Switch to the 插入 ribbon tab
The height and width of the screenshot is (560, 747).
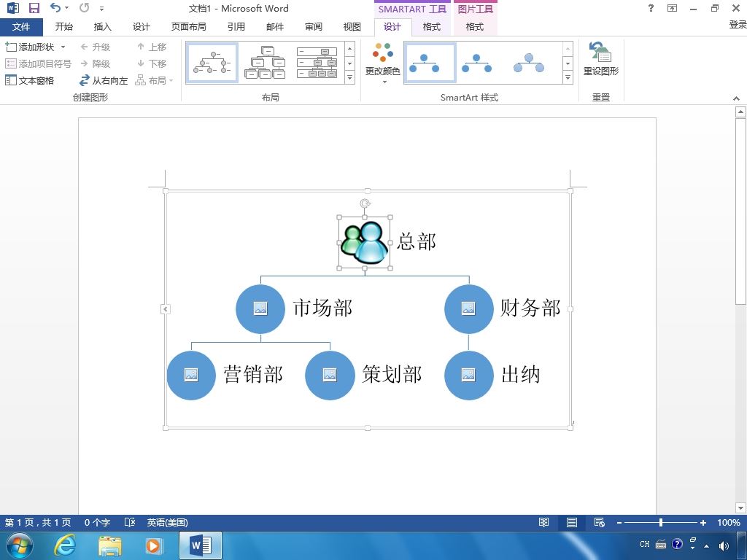click(x=102, y=27)
